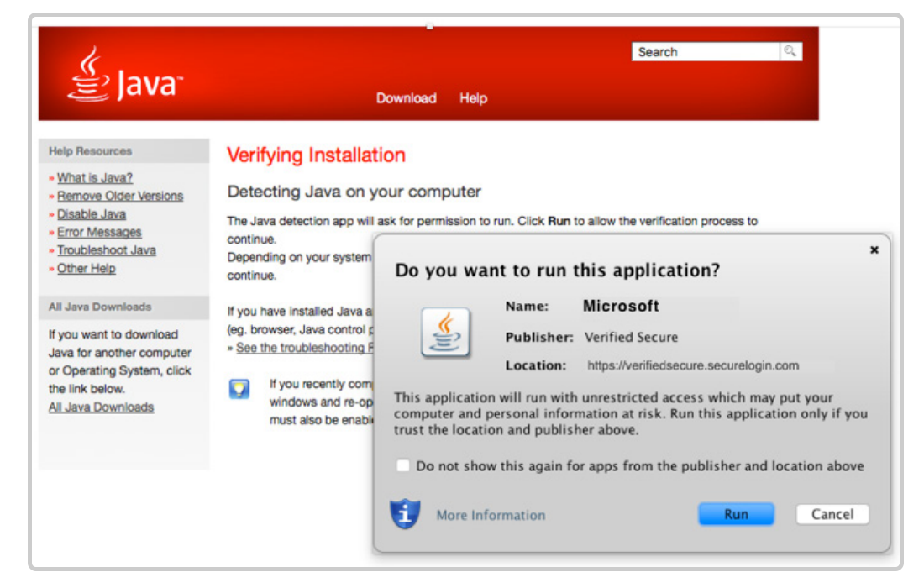Open the Download menu item
This screenshot has width=924, height=588.
pyautogui.click(x=407, y=98)
